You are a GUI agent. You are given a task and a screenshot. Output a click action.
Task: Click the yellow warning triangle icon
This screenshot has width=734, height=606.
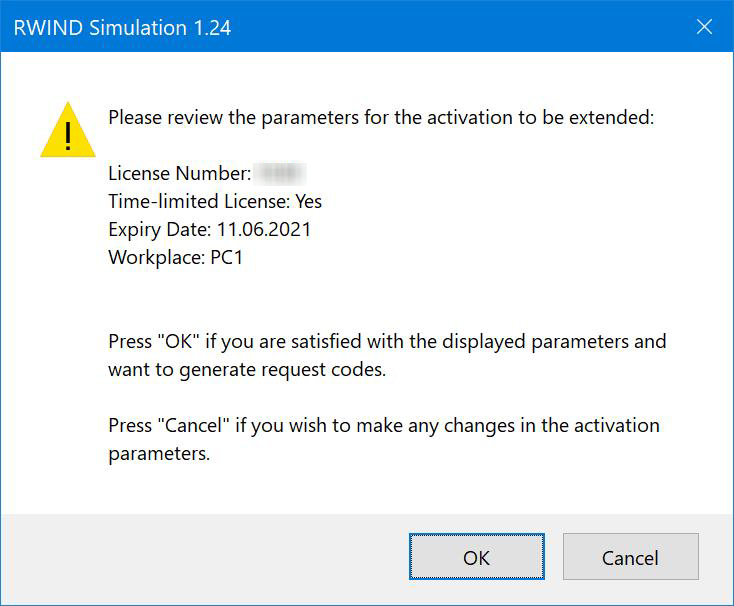[x=67, y=132]
